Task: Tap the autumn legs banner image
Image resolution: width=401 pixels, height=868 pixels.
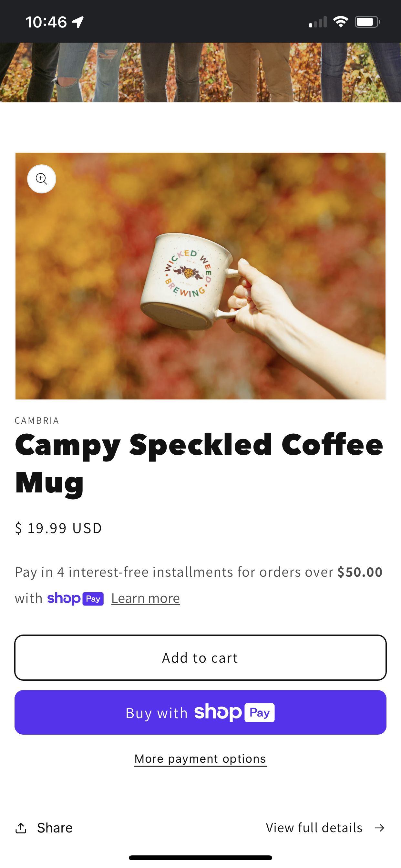Action: (x=200, y=72)
